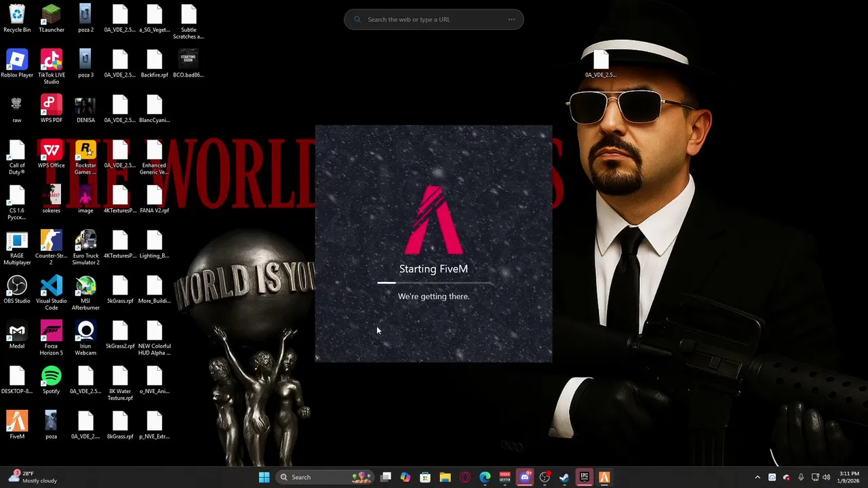Expand the hidden system tray icons chevron
The width and height of the screenshot is (868, 488).
(x=757, y=477)
